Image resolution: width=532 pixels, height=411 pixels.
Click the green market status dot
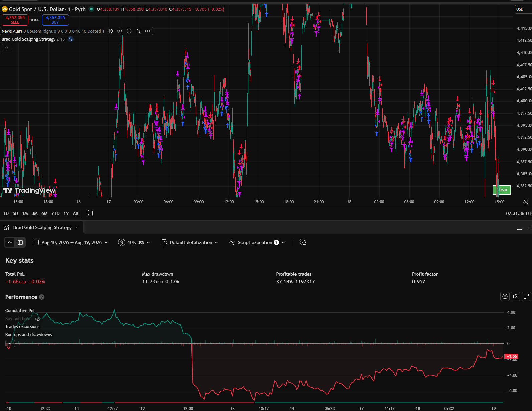[x=91, y=9]
